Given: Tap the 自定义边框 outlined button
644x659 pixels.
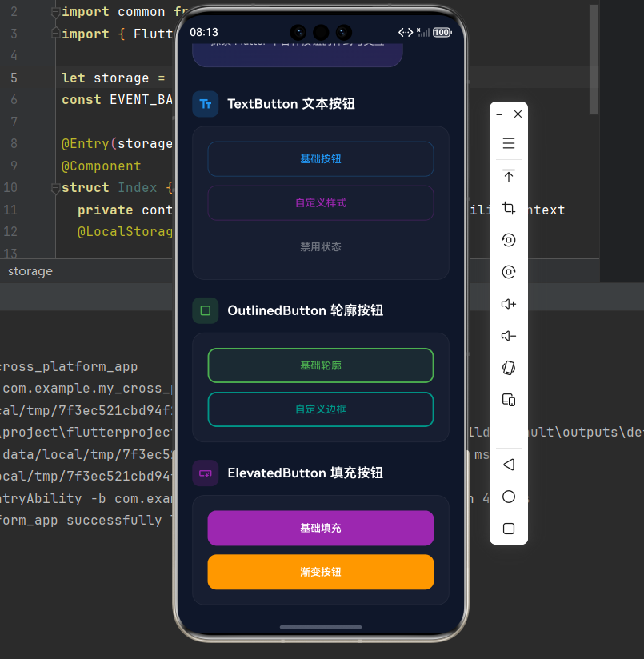Looking at the screenshot, I should click(x=321, y=409).
